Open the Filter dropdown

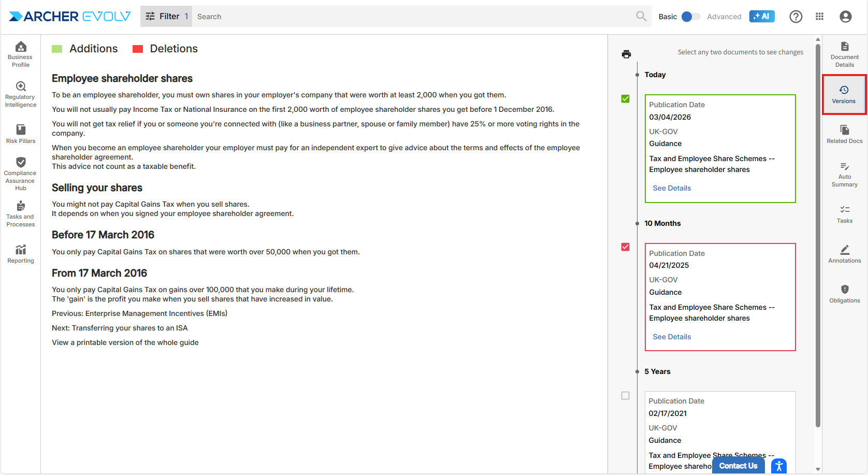(166, 17)
